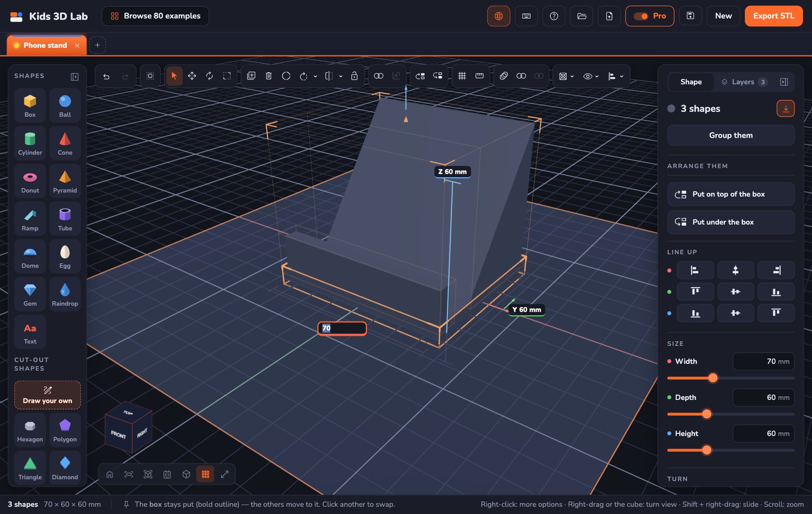Screen dimensions: 812x514
Task: Click the toolbar put-on-top icon
Action: [x=420, y=76]
